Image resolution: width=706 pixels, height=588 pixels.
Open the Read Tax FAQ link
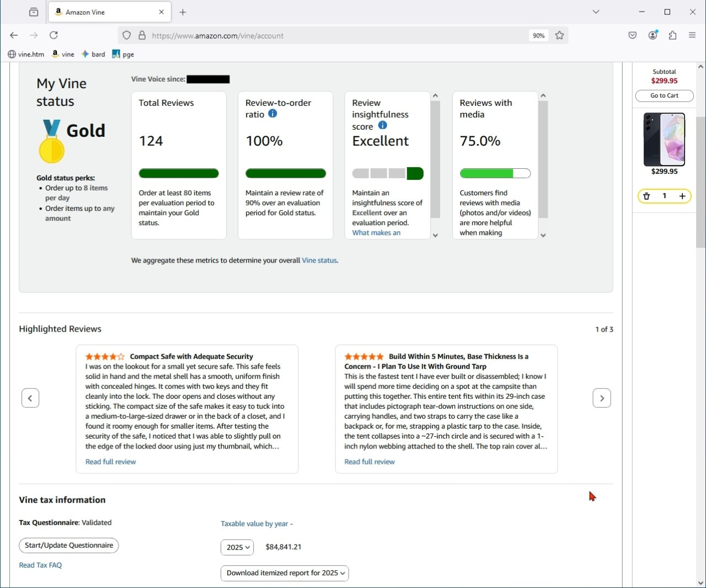40,565
